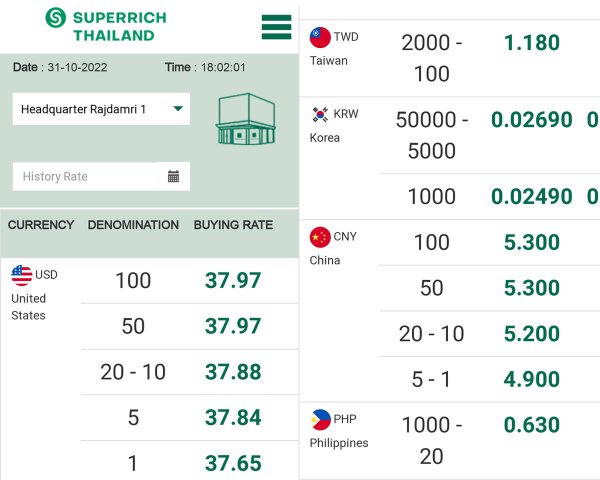Click the DENOMINATION column header
Screen dimensions: 600x480
(133, 225)
